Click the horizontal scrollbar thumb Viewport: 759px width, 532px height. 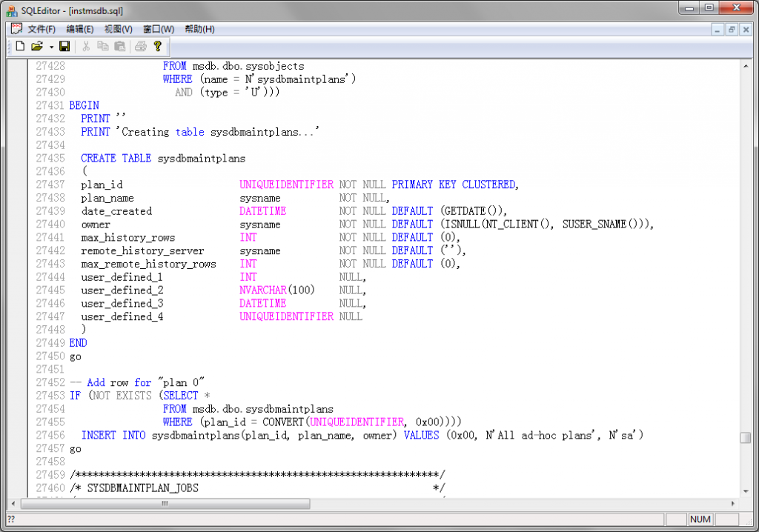(x=165, y=503)
